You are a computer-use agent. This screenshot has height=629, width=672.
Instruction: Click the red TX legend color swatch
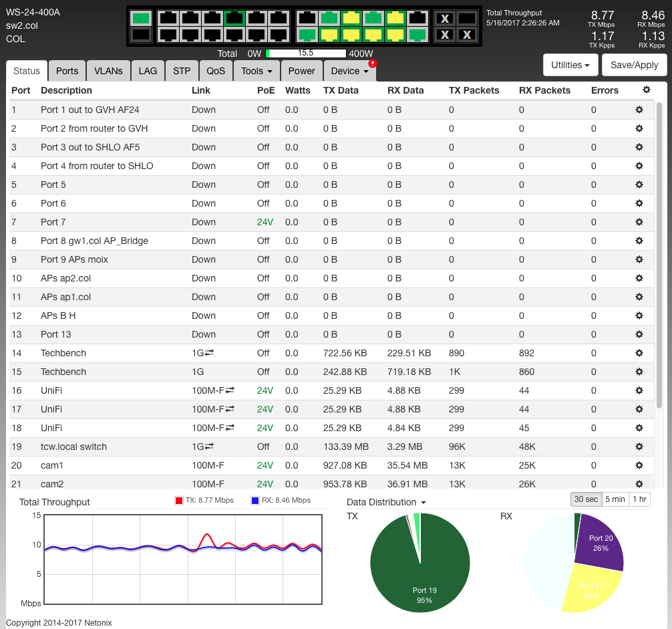coord(178,500)
